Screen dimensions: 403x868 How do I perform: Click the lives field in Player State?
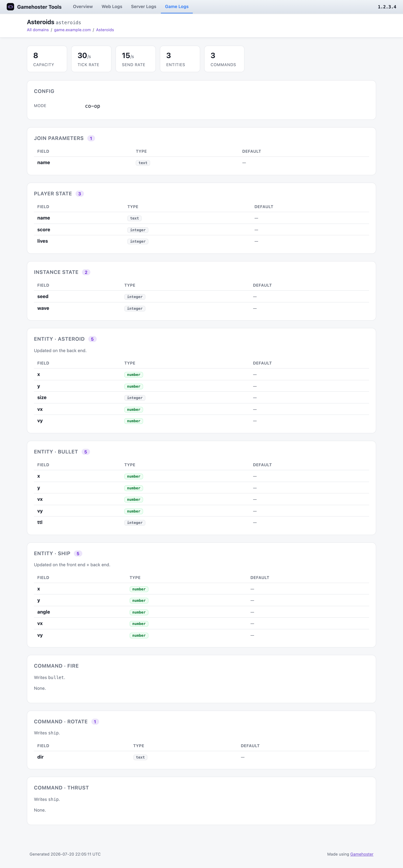click(42, 241)
